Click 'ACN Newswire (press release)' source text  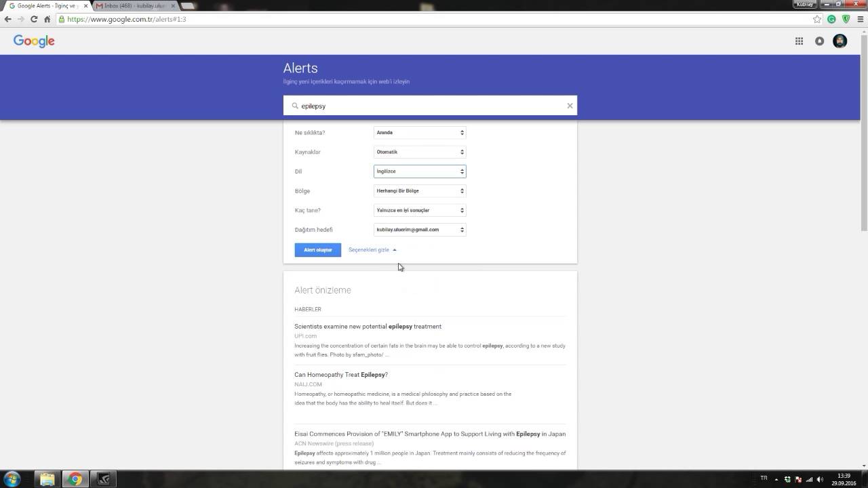(x=334, y=443)
